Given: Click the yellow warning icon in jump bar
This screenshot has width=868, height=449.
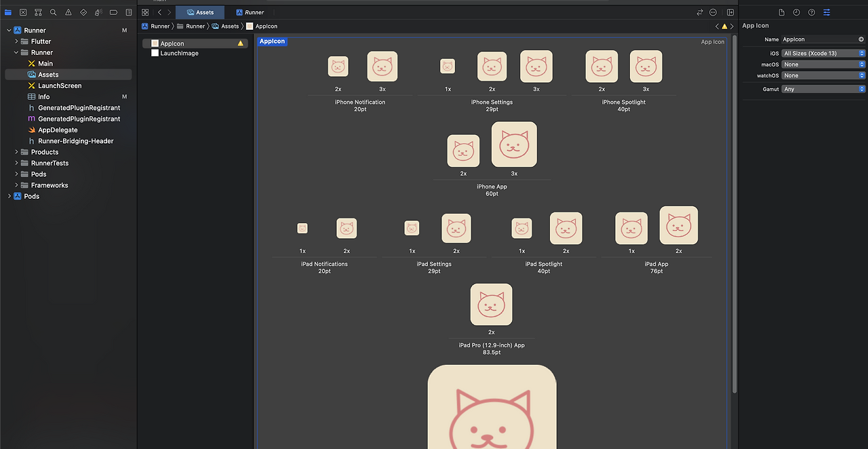Looking at the screenshot, I should pos(724,26).
